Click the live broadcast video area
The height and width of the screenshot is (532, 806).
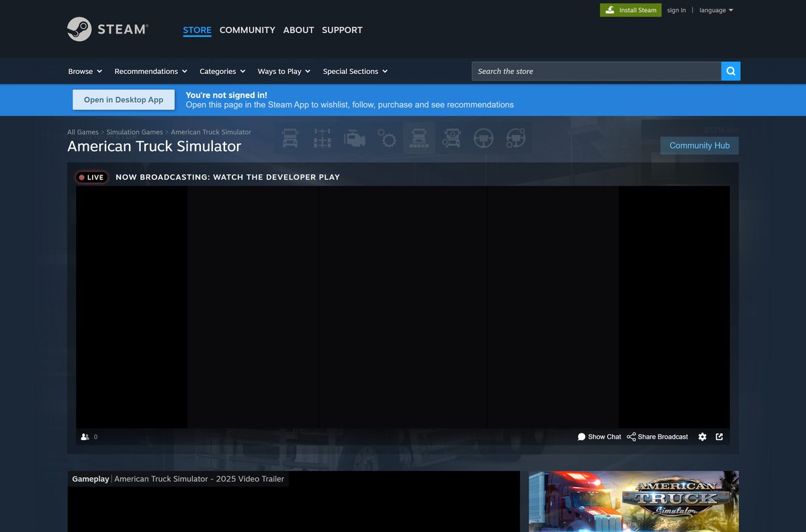pos(403,307)
